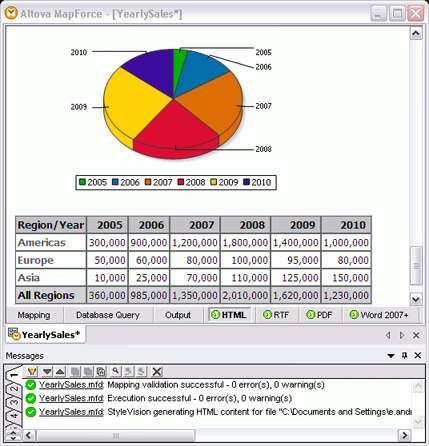Click the All Regions row label

click(51, 295)
